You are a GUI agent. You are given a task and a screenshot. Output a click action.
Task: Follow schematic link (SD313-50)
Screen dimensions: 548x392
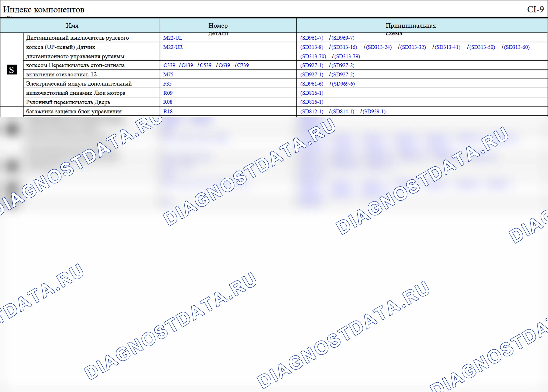(482, 47)
